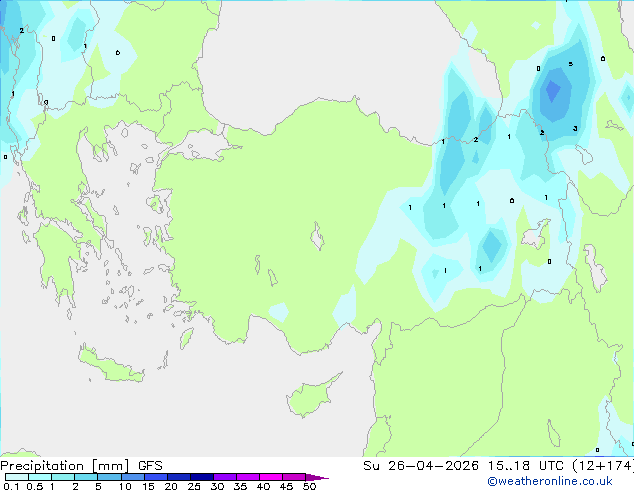
Task: Choose the 20–25 mm dark blue swatch
Action: tap(178, 477)
